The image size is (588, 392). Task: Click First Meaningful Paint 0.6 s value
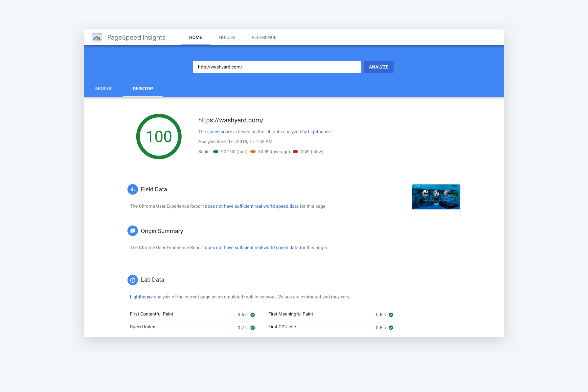[381, 315]
